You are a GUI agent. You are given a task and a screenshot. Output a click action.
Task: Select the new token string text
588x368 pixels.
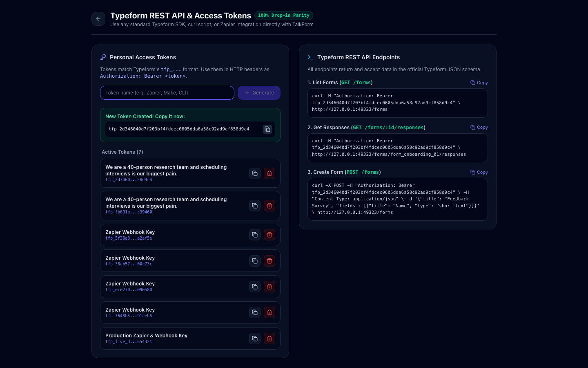[x=179, y=129]
